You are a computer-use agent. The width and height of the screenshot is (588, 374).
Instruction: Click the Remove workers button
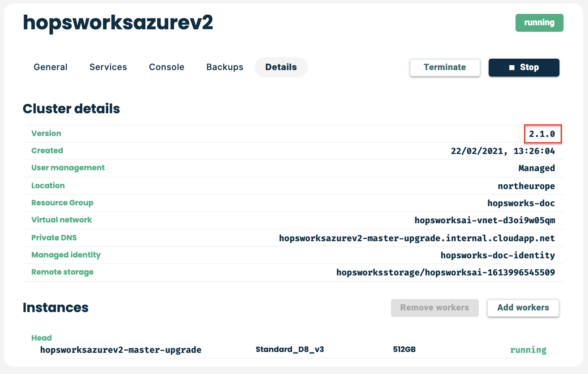(x=434, y=308)
